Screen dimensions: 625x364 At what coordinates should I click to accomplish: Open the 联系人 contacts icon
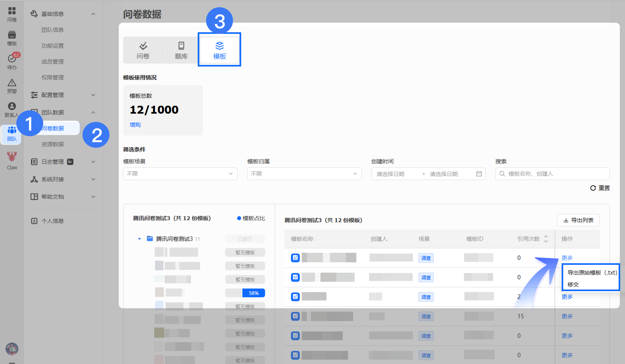coord(12,110)
